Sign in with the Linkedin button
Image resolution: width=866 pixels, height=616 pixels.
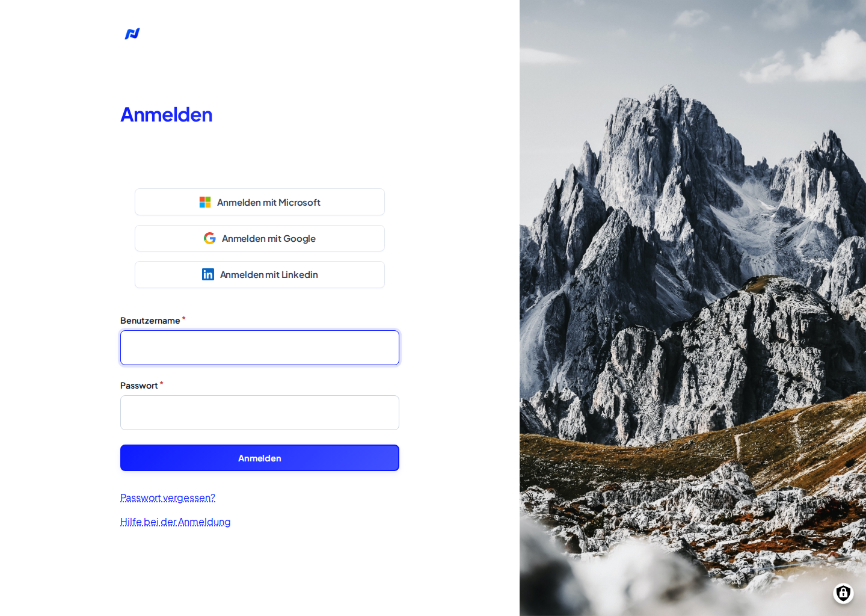pyautogui.click(x=260, y=274)
